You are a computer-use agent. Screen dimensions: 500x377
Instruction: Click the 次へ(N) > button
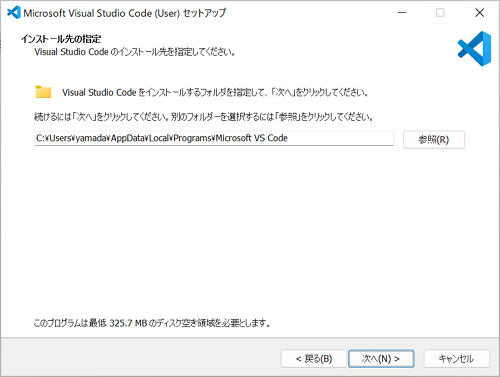tap(381, 359)
